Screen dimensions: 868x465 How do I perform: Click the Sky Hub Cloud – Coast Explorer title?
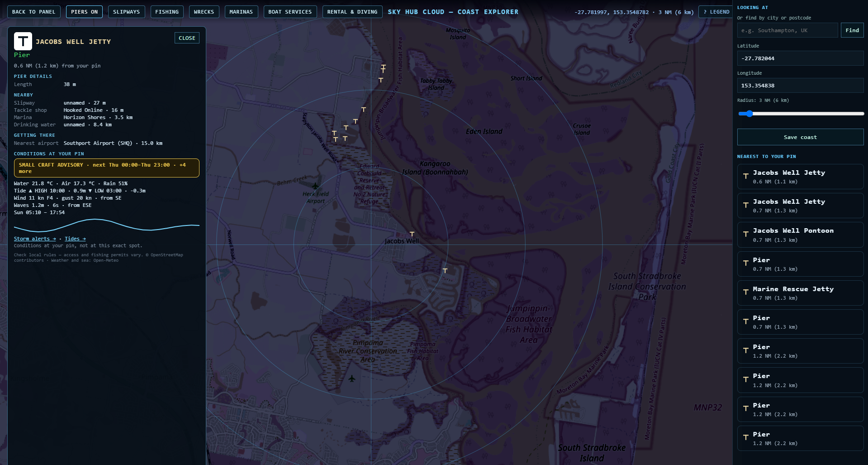pos(453,12)
